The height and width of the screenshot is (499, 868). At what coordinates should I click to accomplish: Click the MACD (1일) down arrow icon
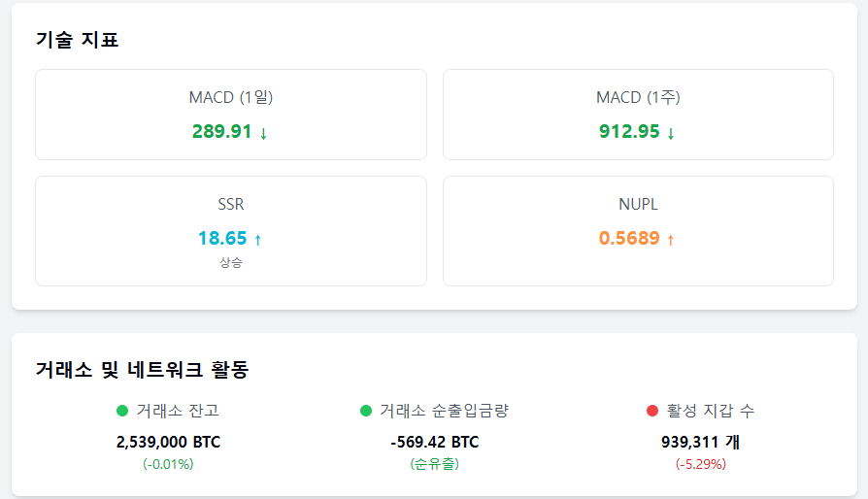click(263, 133)
